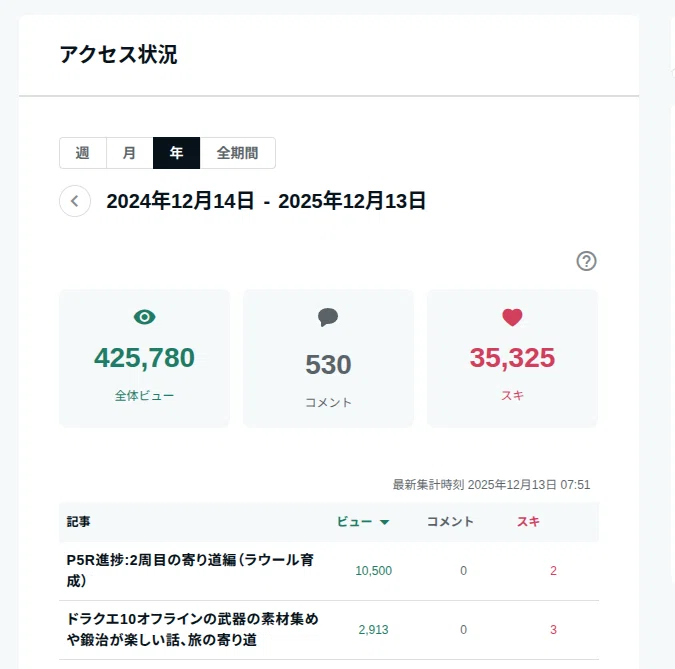
Task: Switch to the 全期間 tab
Action: [237, 153]
